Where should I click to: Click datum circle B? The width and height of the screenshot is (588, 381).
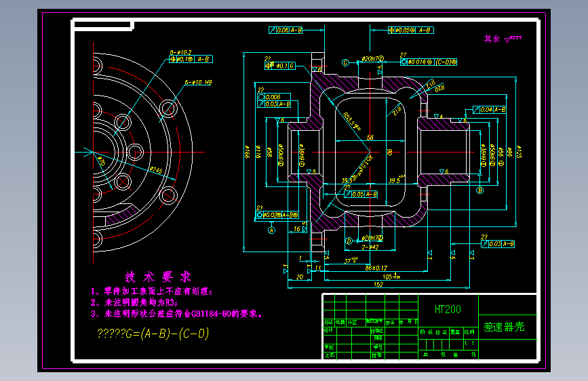(479, 190)
